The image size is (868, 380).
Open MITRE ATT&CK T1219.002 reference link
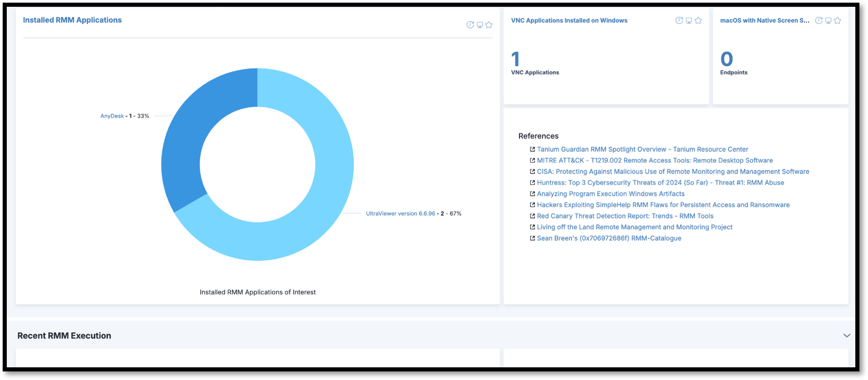click(655, 161)
